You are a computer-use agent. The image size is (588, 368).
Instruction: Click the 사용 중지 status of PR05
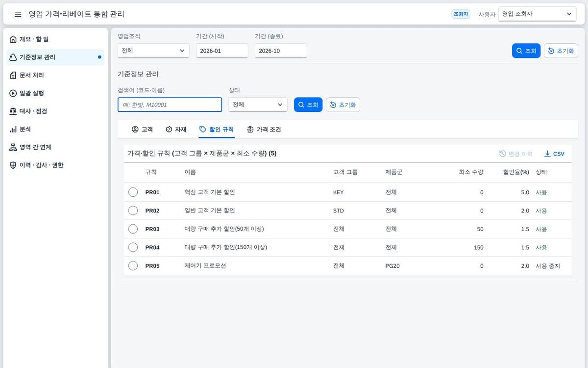(x=548, y=266)
